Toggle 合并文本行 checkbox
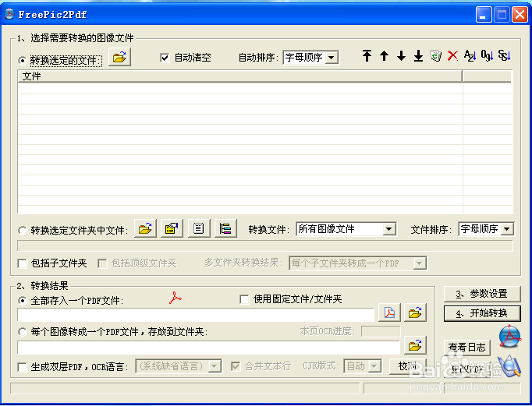This screenshot has width=532, height=406. (236, 366)
